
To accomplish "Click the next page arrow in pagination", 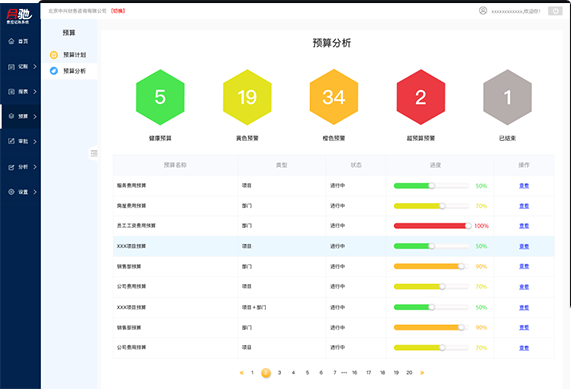I will pyautogui.click(x=422, y=373).
